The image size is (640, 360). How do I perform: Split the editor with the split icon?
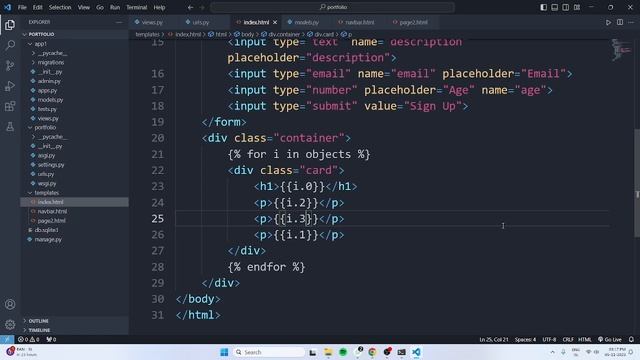[620, 22]
